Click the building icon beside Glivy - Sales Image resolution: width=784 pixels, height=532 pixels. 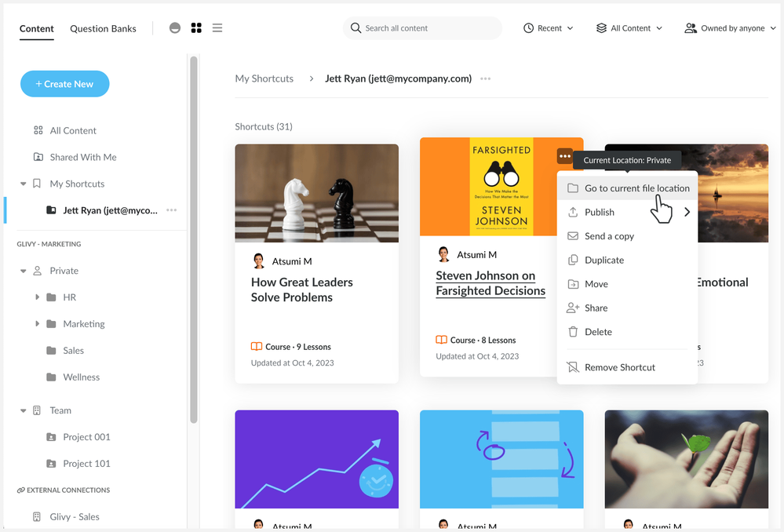(x=37, y=517)
